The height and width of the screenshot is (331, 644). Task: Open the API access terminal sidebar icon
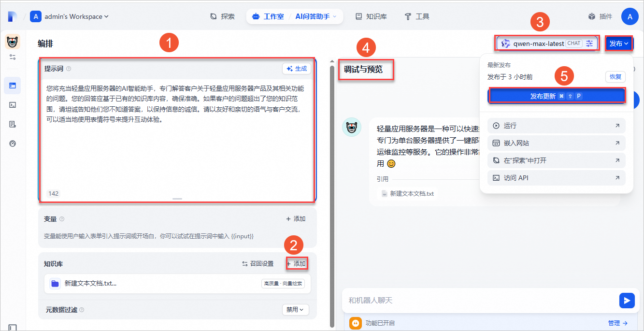coord(13,105)
